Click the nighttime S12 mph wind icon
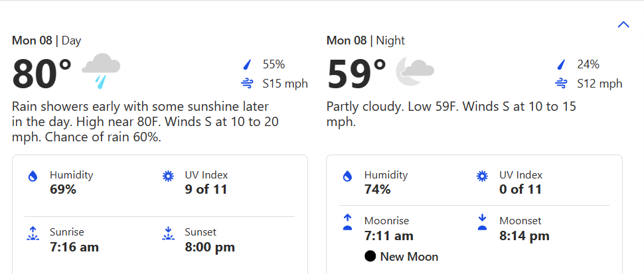 (x=562, y=84)
